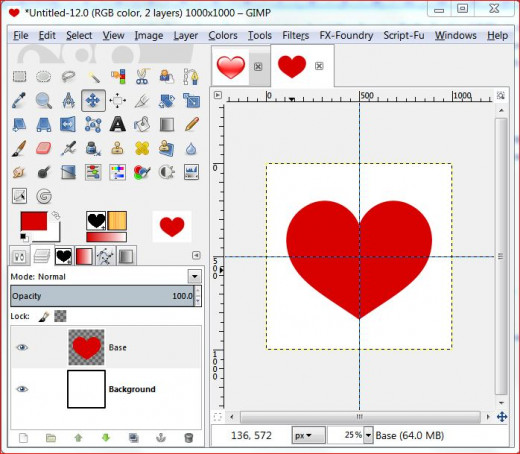This screenshot has height=454, width=520.
Task: Open the Colors menu
Action: [223, 35]
